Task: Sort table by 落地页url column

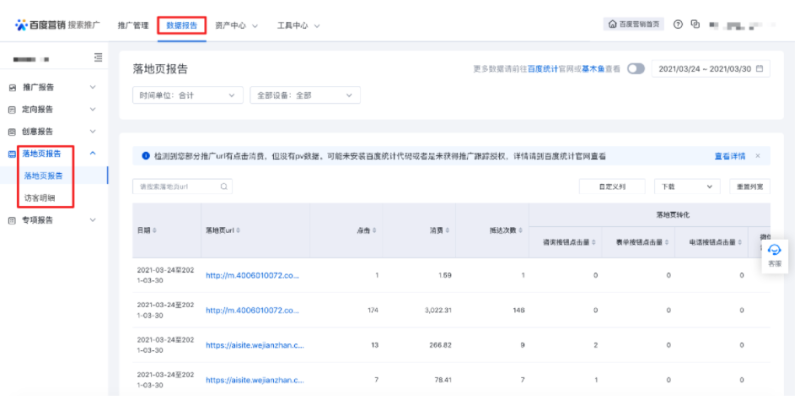Action: click(238, 231)
